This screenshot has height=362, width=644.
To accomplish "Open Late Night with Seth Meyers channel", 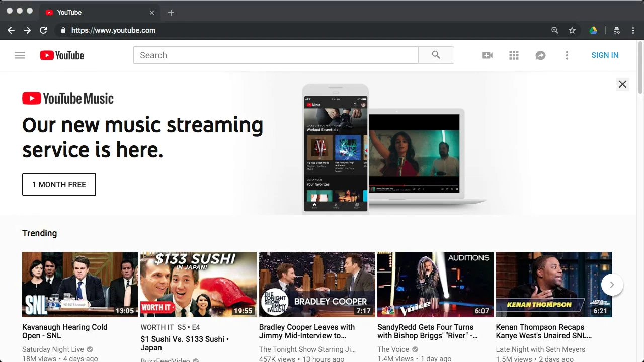I will click(540, 349).
